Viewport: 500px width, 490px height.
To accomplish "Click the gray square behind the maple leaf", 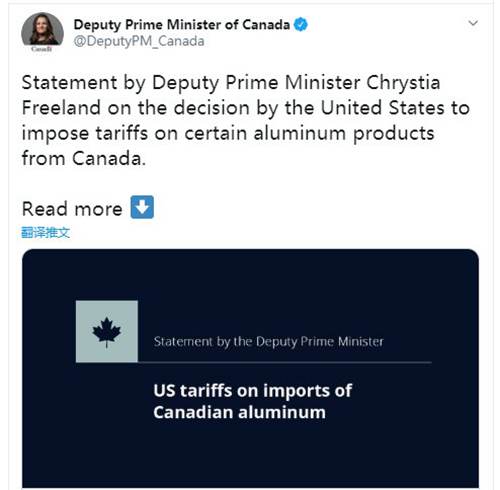I will (107, 331).
